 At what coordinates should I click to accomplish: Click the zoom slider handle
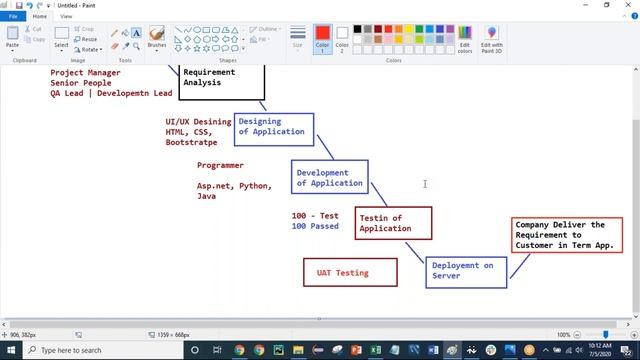coord(606,335)
